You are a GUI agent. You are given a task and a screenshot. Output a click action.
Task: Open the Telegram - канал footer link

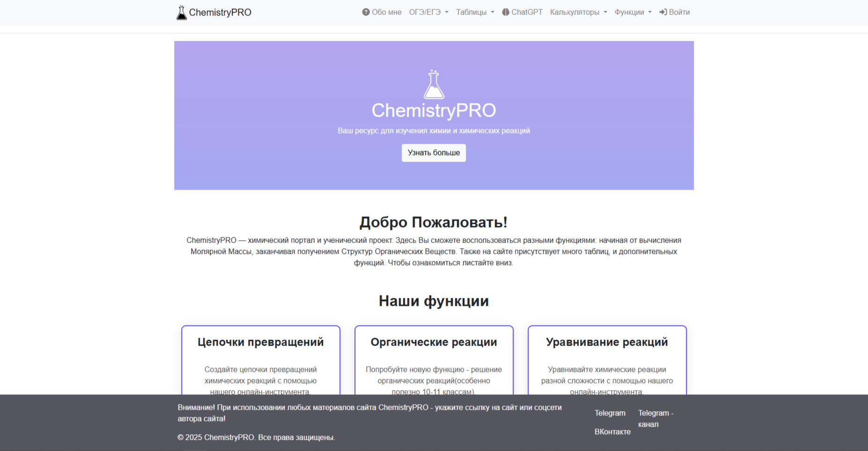click(656, 419)
